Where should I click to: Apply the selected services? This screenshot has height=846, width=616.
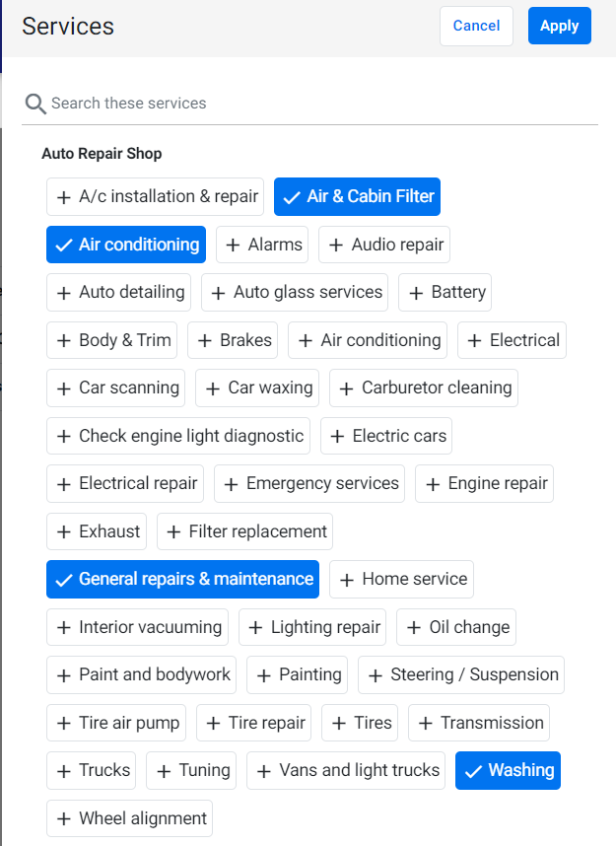pyautogui.click(x=560, y=26)
